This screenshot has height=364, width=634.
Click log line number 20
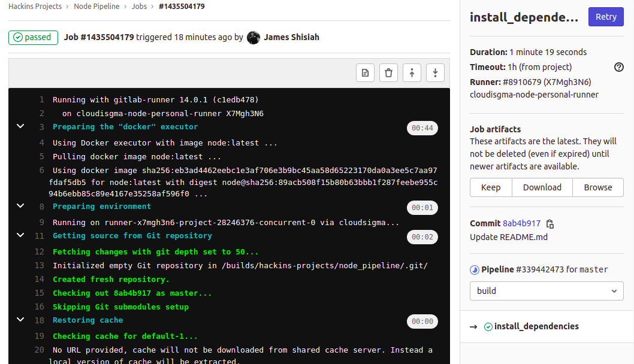[39, 350]
